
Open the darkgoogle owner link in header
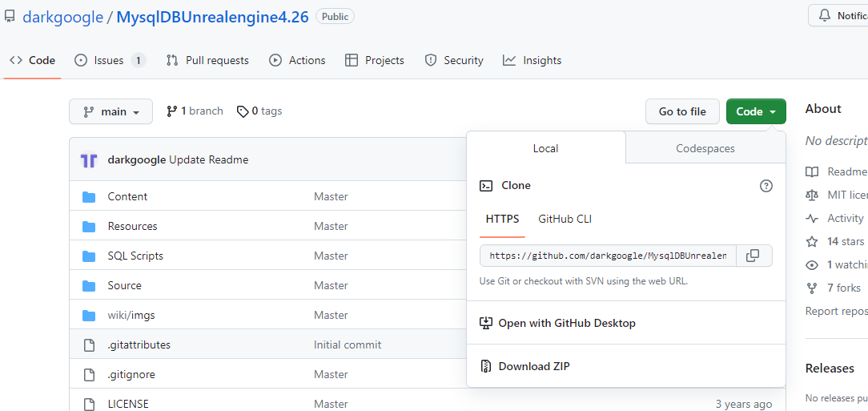tap(63, 17)
